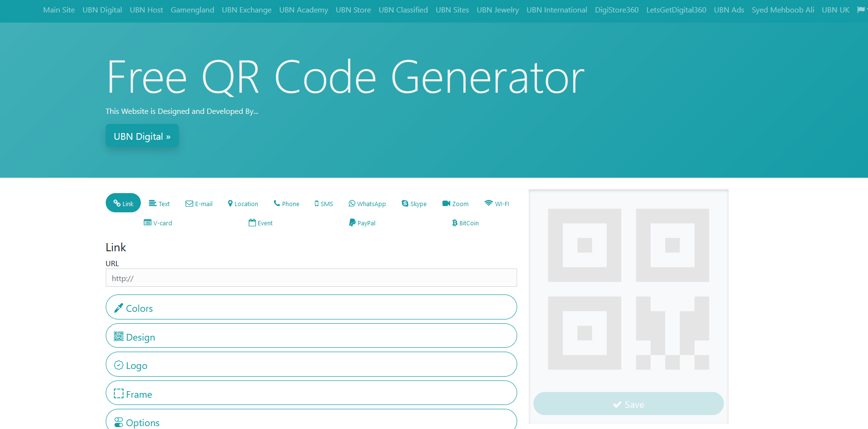This screenshot has width=868, height=429.
Task: Click the E-mail envelope icon
Action: (189, 204)
